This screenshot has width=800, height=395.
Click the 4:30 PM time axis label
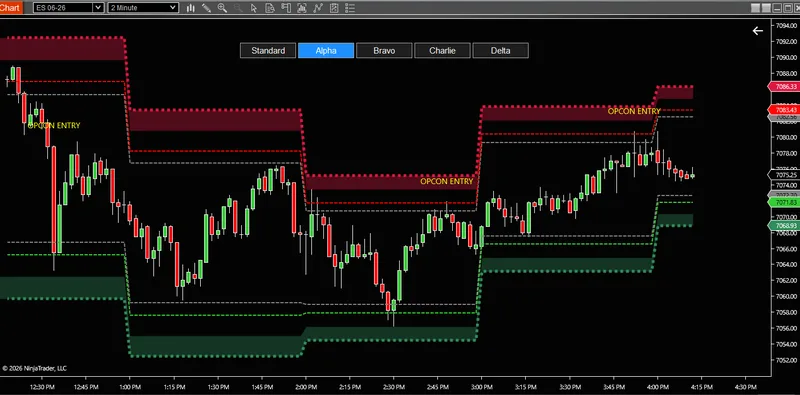tap(746, 387)
